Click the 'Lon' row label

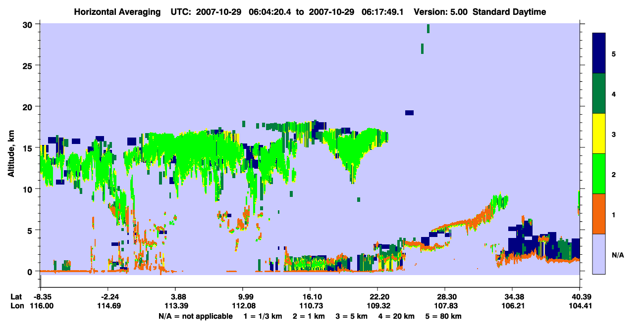click(x=17, y=306)
